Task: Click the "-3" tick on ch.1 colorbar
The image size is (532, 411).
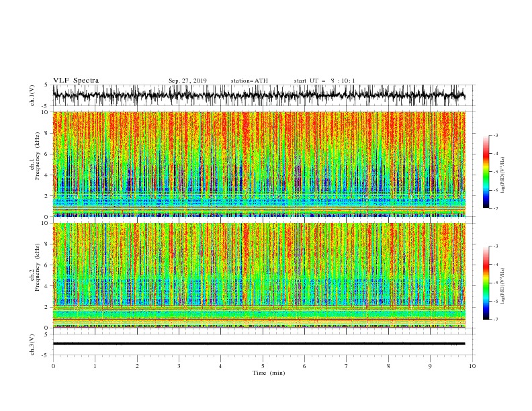Action: [x=496, y=135]
